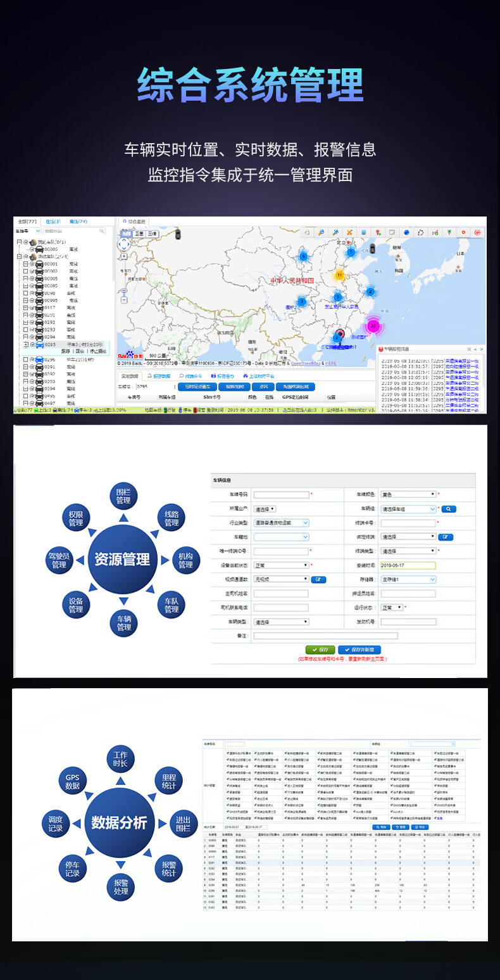Image resolution: width=500 pixels, height=980 pixels.
Task: Click the 导出 button
Action: click(420, 827)
